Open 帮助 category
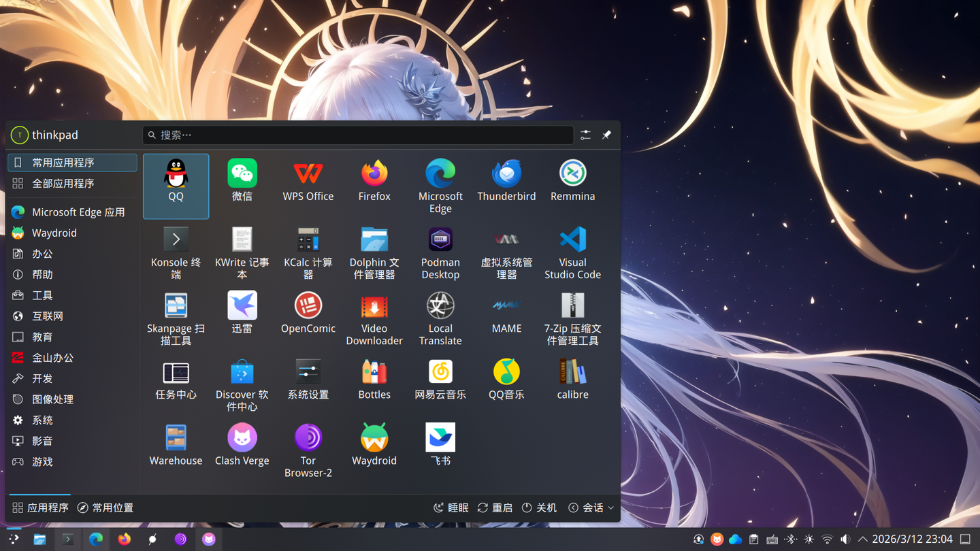Image resolution: width=980 pixels, height=551 pixels. tap(72, 274)
